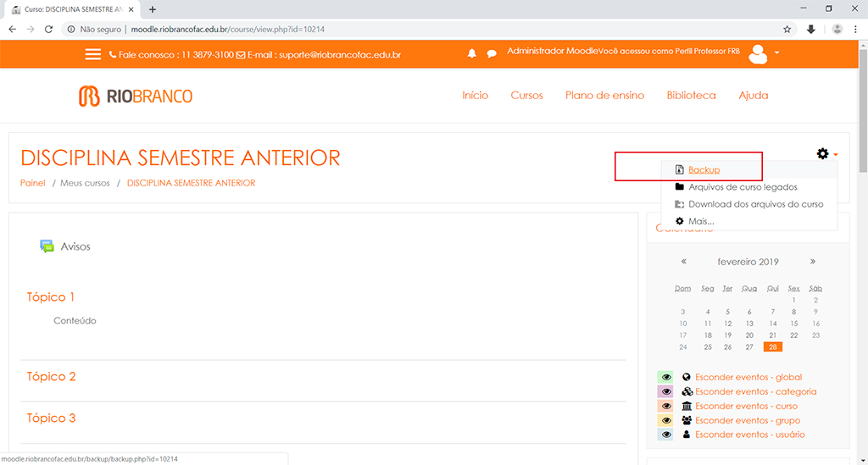868x465 pixels.
Task: Click globe icon for global events
Action: click(x=687, y=377)
